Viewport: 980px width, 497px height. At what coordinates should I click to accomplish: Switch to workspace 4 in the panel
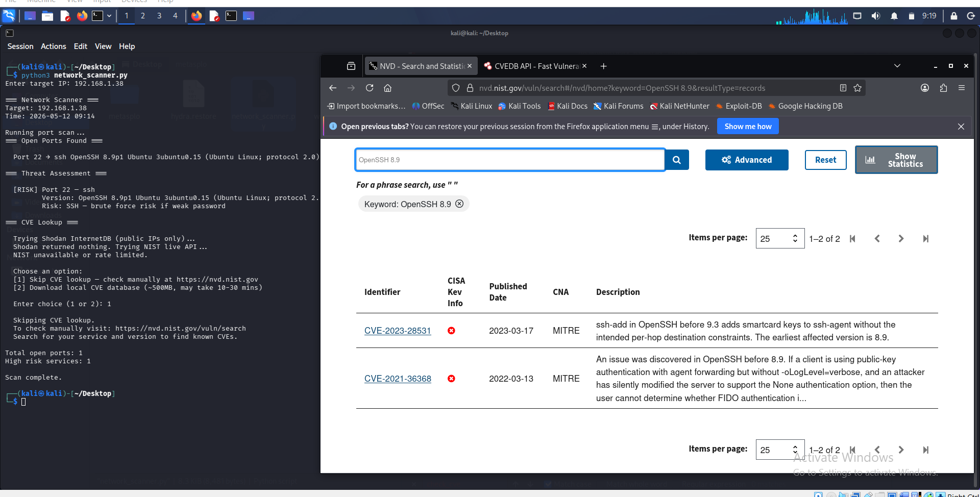[175, 16]
